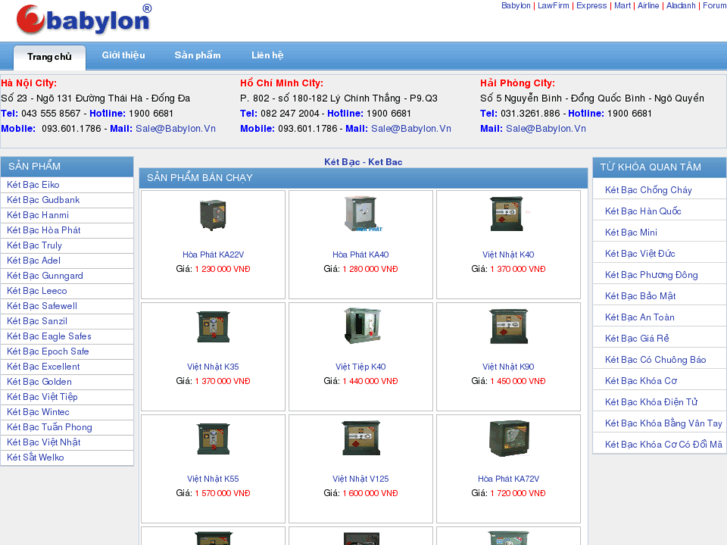Select keyword Két Bạc Hàn Quốc

[x=643, y=211]
